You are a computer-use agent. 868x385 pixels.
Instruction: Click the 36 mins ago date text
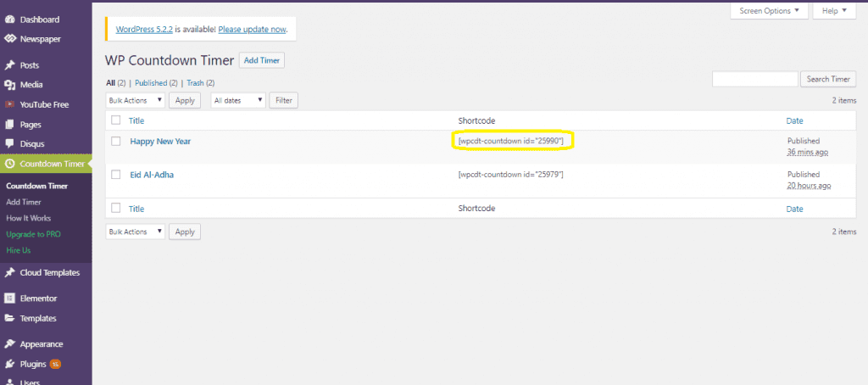point(808,152)
